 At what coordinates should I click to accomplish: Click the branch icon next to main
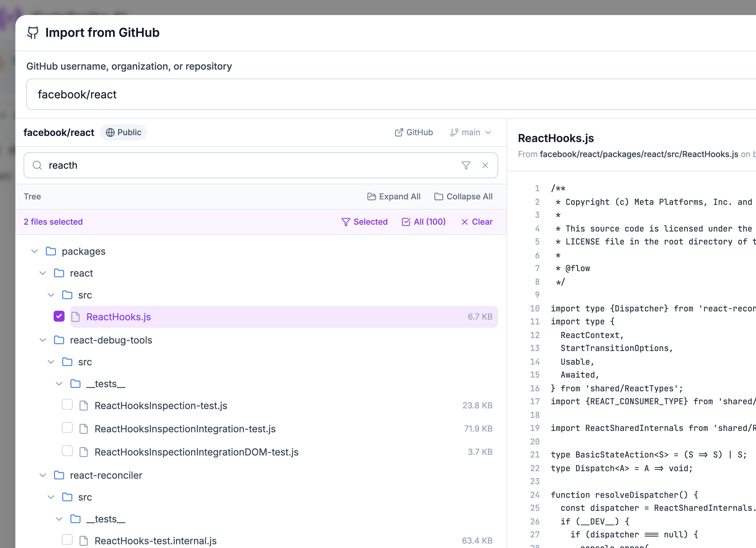[453, 132]
